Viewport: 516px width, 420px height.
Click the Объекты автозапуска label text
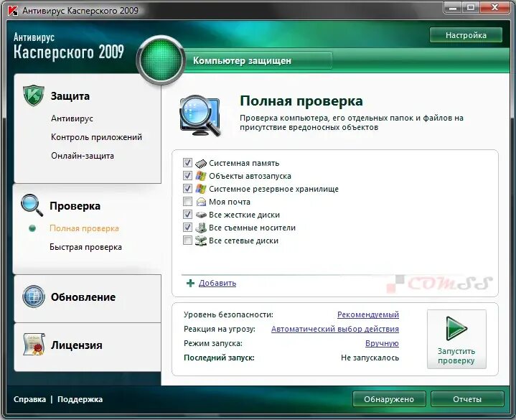(250, 176)
